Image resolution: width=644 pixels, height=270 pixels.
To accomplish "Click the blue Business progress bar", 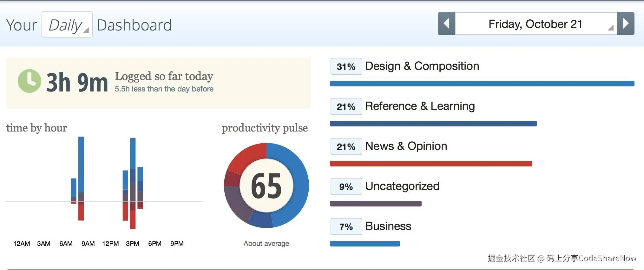I will coord(365,244).
